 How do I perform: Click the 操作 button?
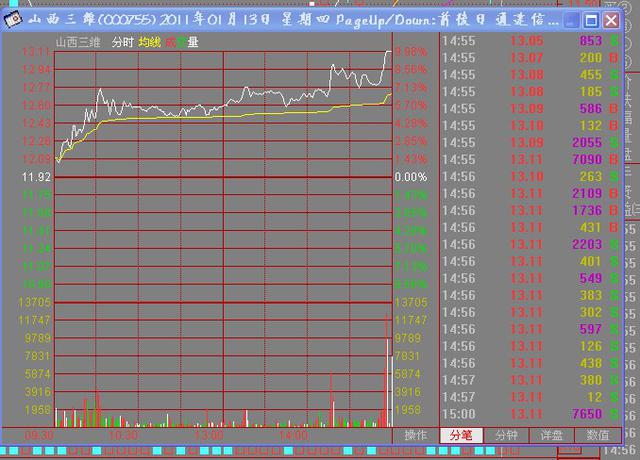click(x=416, y=435)
